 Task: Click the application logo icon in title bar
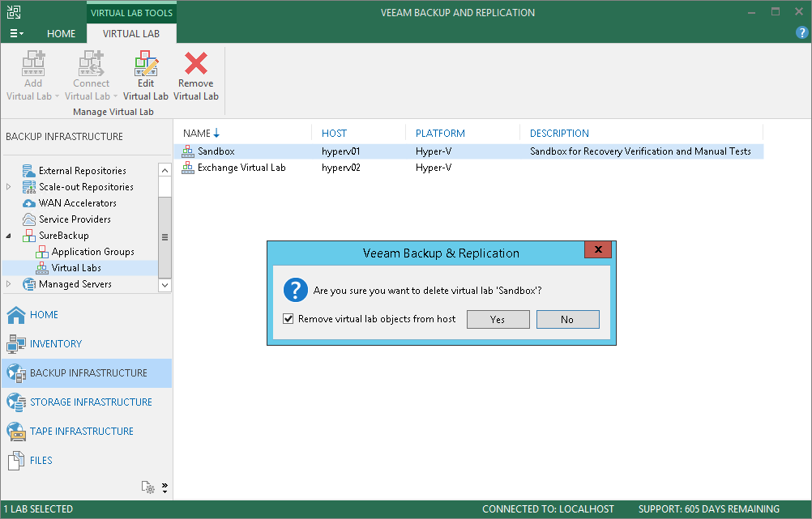(x=14, y=12)
